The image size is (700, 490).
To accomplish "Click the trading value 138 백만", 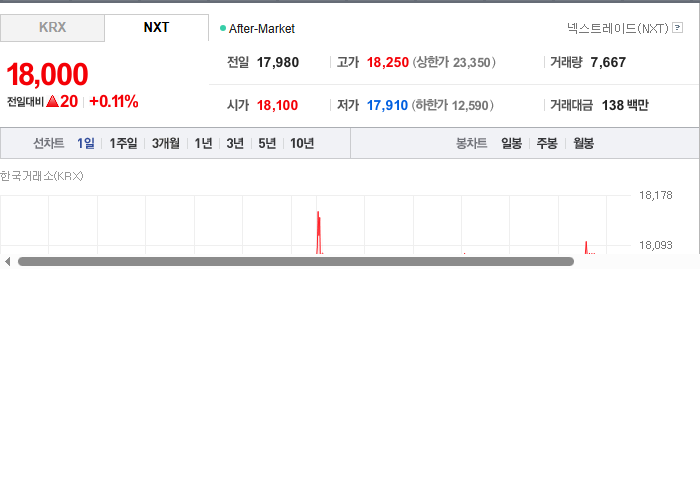I will click(x=625, y=105).
